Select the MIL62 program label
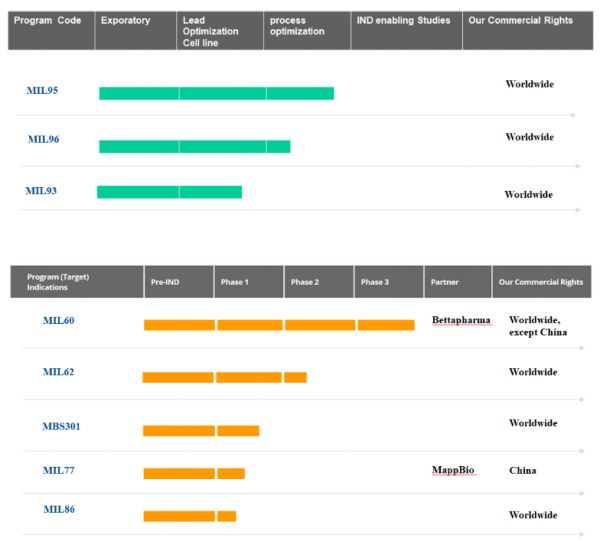The height and width of the screenshot is (544, 600). pyautogui.click(x=58, y=373)
